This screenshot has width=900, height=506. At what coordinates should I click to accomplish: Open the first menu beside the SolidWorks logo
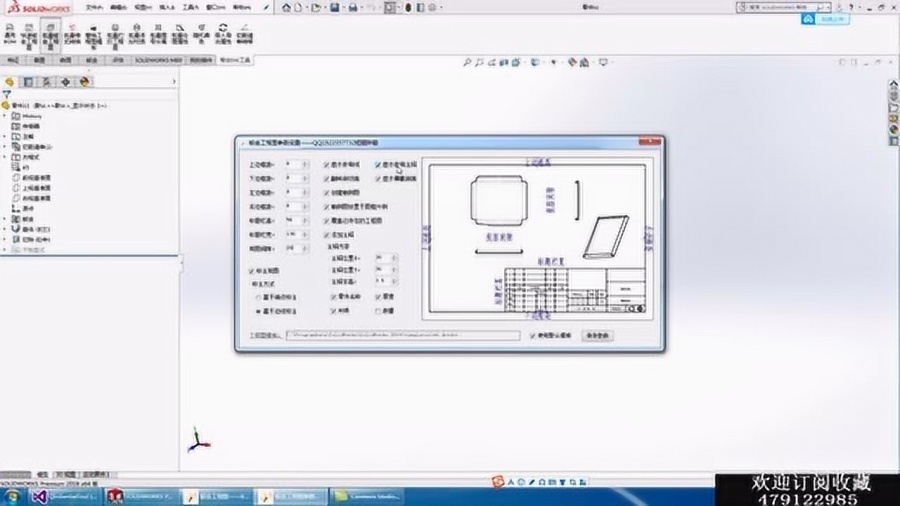pos(94,7)
